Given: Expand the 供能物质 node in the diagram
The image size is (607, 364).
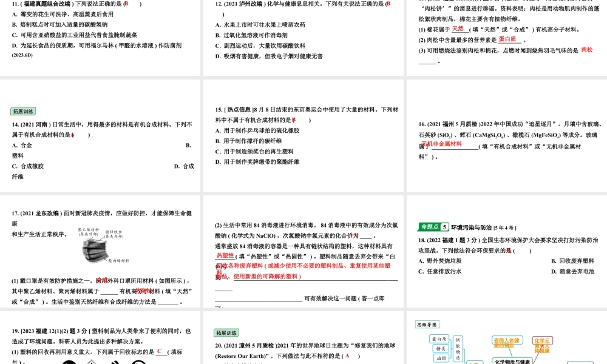Looking at the screenshot, I should 457,349.
